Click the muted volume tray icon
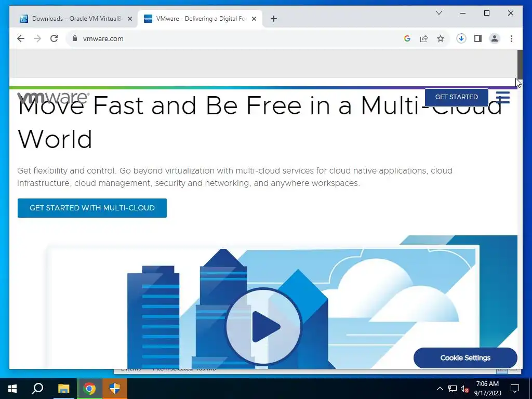This screenshot has height=399, width=532. click(x=465, y=389)
